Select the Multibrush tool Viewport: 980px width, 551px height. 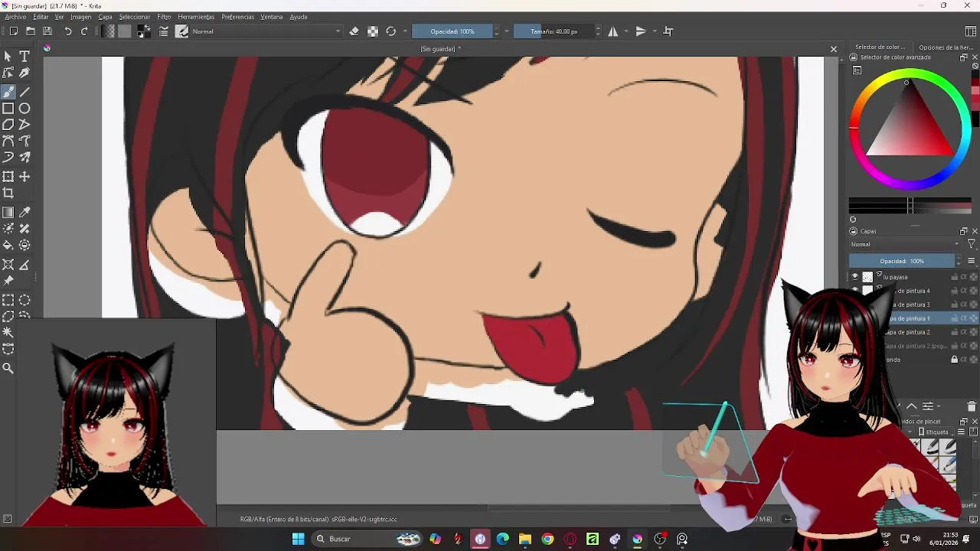pyautogui.click(x=24, y=158)
